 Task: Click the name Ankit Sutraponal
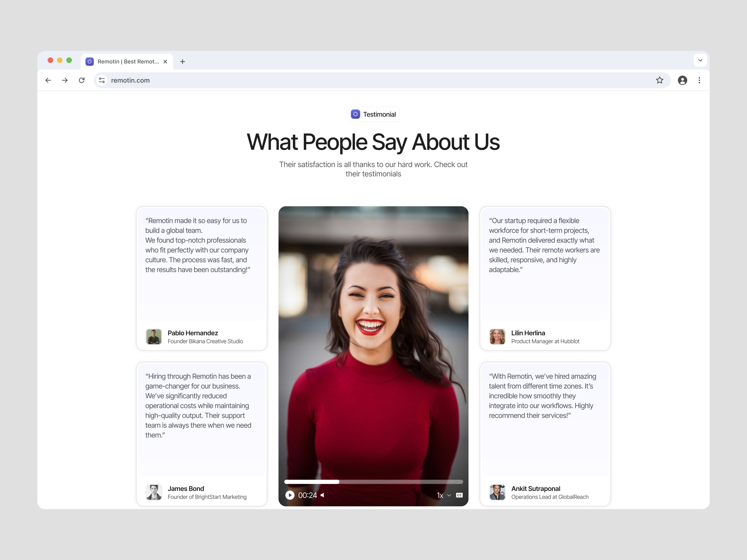[x=536, y=488]
